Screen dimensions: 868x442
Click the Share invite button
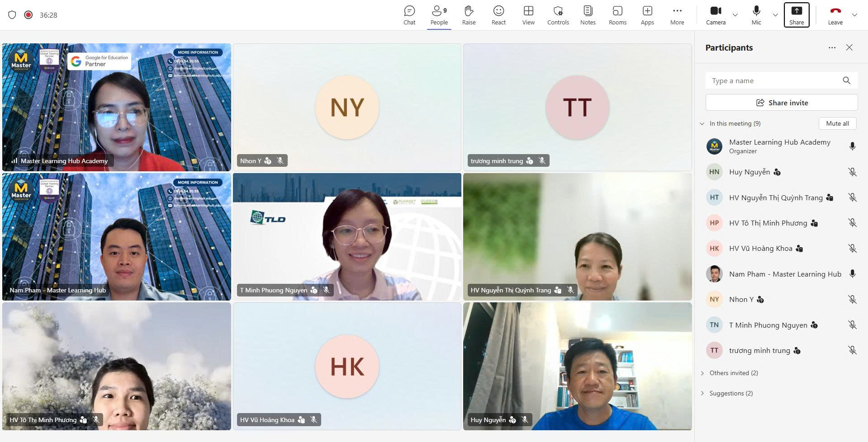(782, 103)
